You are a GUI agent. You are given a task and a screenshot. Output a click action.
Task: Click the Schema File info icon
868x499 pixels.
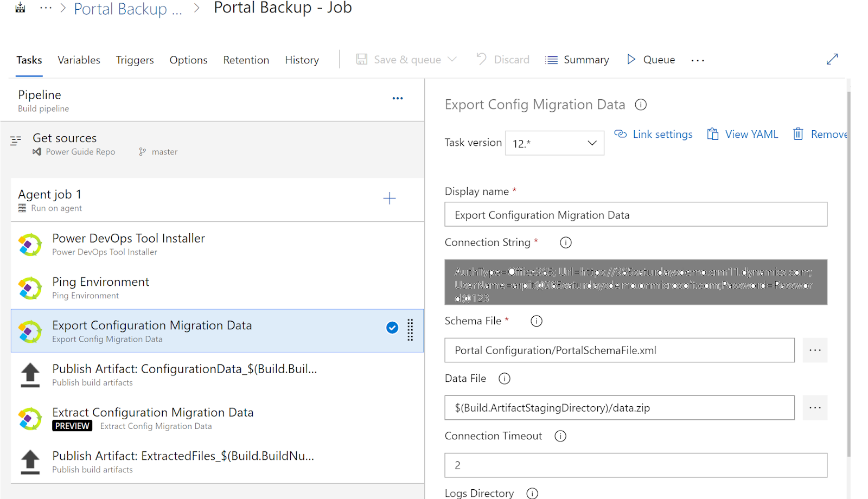[x=536, y=321]
